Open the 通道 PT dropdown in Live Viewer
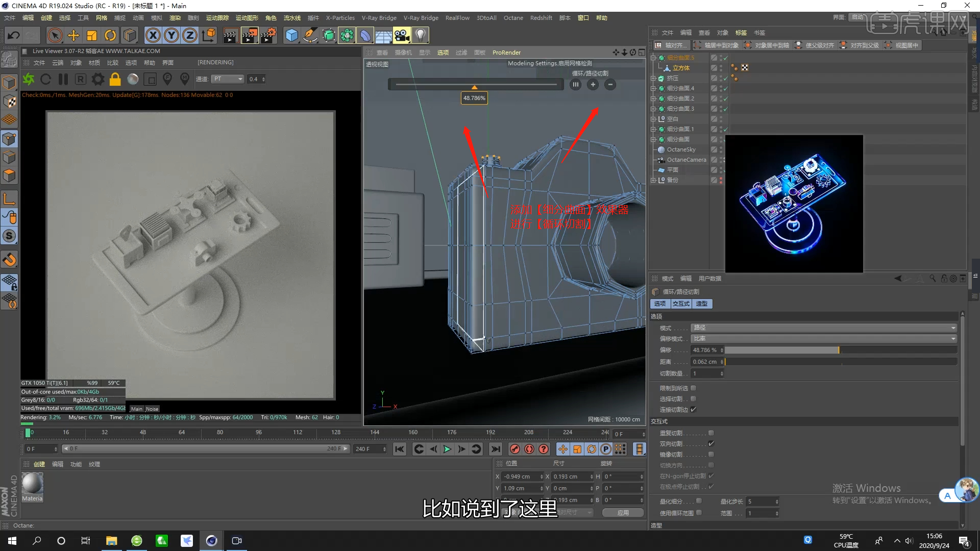 (228, 79)
